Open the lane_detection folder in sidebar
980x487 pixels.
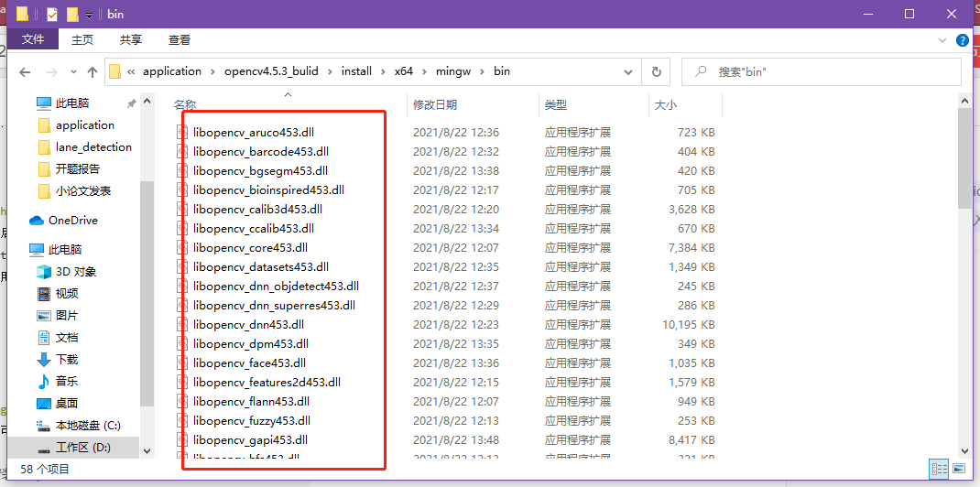(93, 146)
